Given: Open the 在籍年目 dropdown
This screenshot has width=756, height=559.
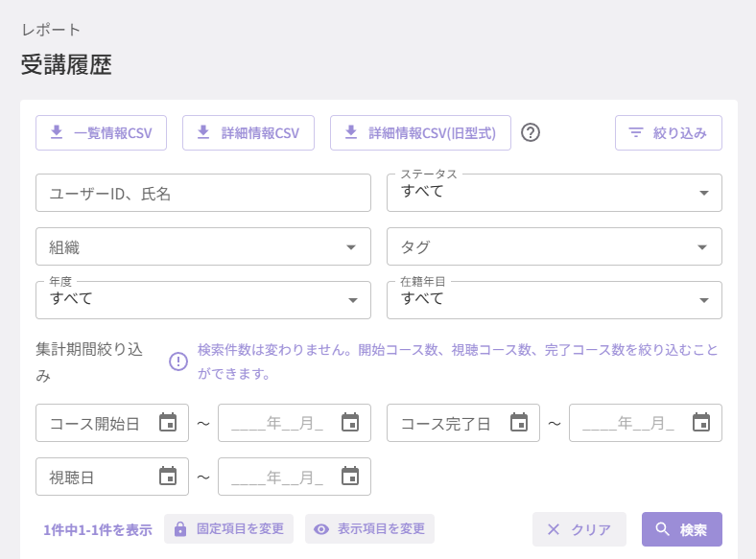Looking at the screenshot, I should (555, 300).
